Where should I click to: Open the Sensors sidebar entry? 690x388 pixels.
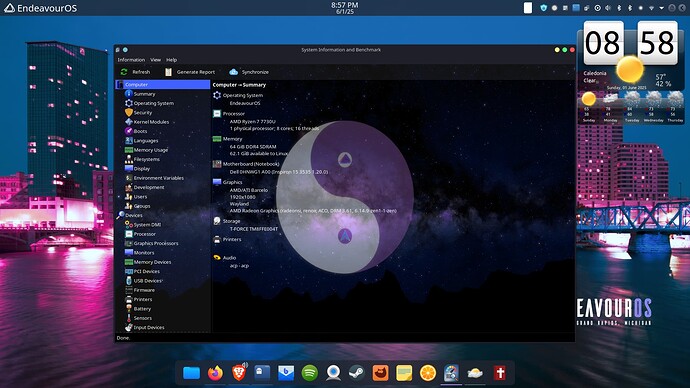143,318
